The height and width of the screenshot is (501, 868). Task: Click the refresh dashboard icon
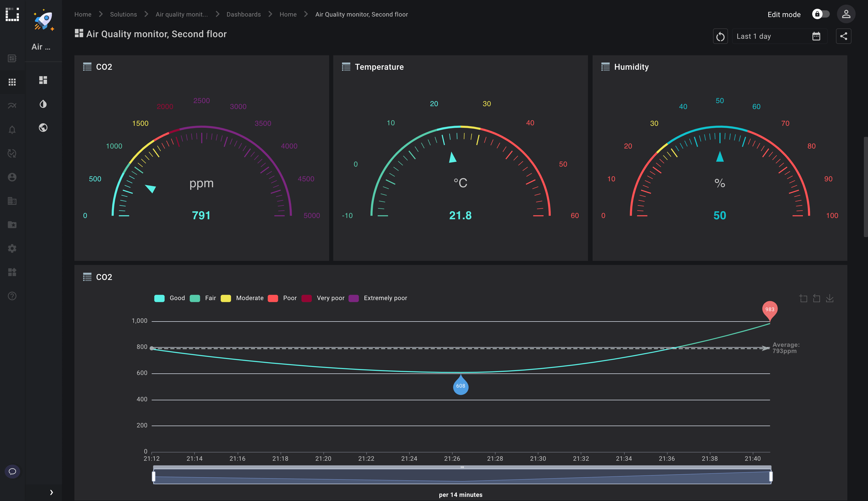pos(720,36)
